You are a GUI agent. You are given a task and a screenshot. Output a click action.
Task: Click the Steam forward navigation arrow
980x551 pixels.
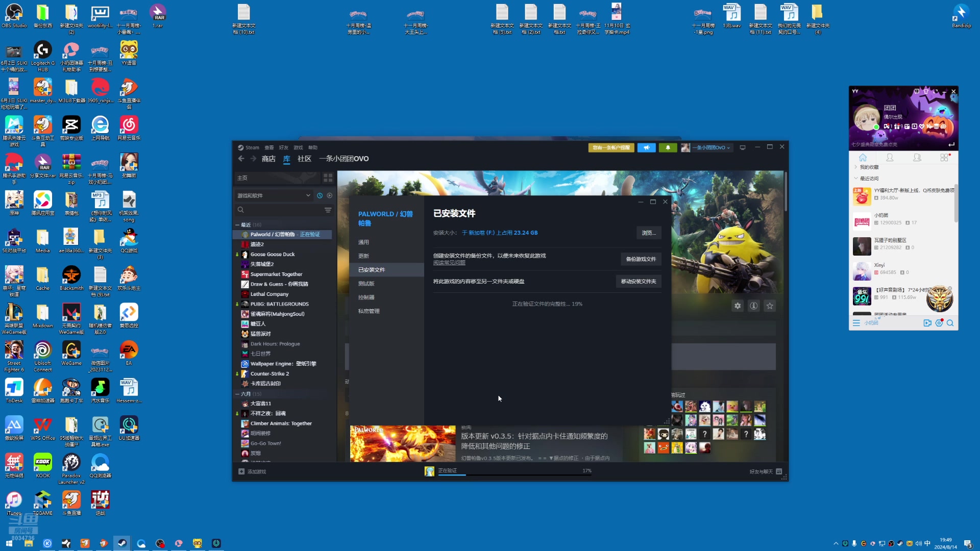253,159
